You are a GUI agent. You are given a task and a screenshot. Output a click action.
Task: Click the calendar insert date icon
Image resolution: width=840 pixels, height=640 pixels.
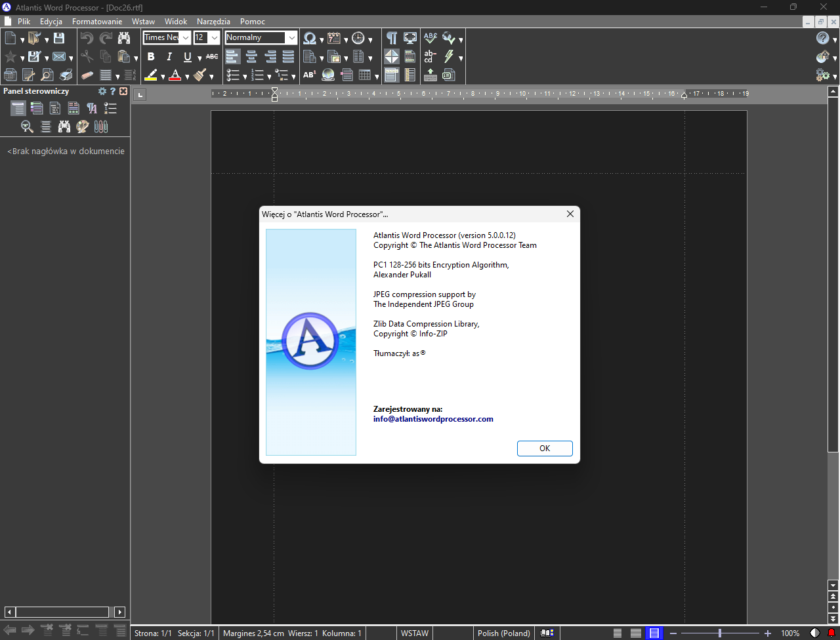334,38
